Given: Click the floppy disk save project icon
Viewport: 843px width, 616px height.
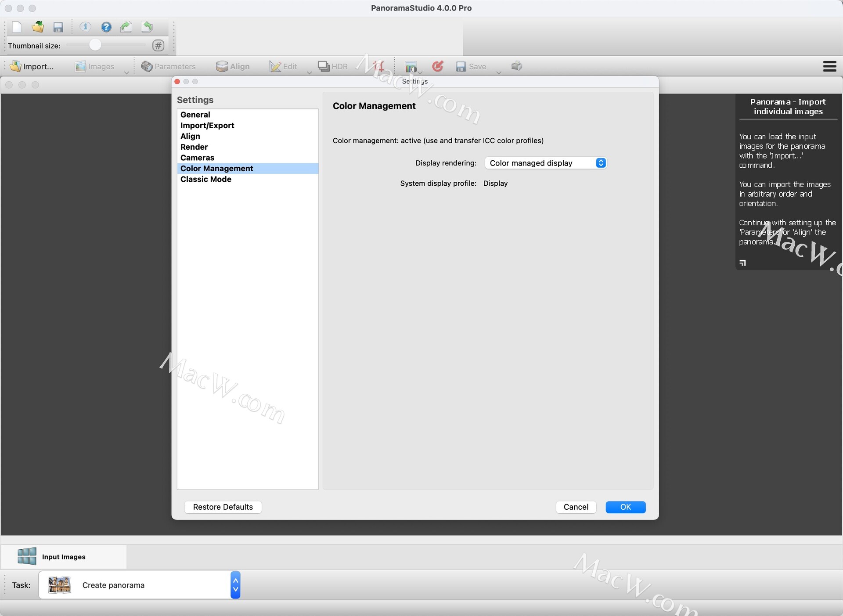Looking at the screenshot, I should (x=58, y=27).
